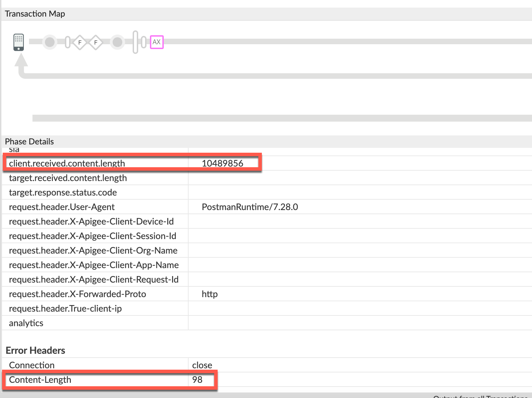Viewport: 532px width, 398px height.
Task: Click the second circle node after the diamonds
Action: pyautogui.click(x=117, y=42)
